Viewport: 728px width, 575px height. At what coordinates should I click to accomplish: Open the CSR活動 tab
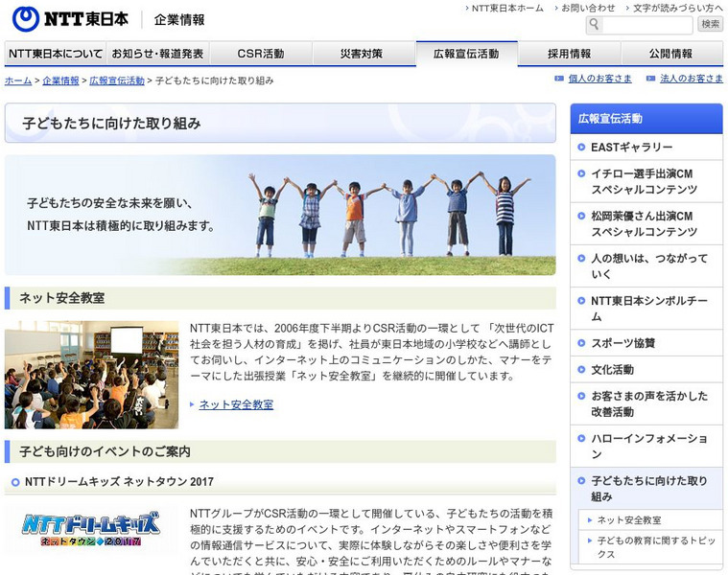tap(261, 54)
